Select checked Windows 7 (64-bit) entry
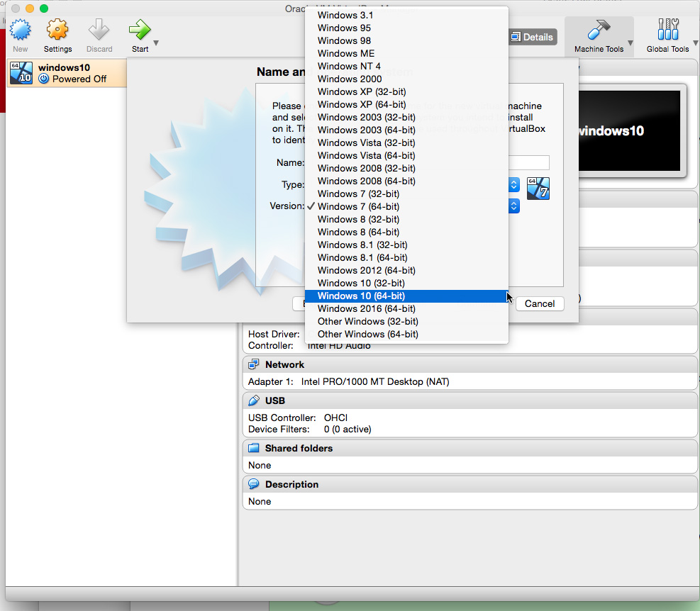The image size is (700, 611). (x=406, y=207)
